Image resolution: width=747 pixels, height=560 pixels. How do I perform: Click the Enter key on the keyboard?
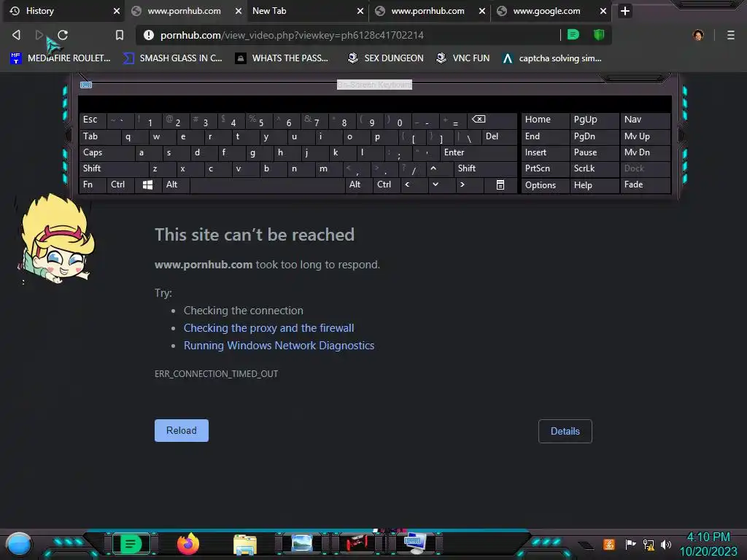[x=479, y=152]
